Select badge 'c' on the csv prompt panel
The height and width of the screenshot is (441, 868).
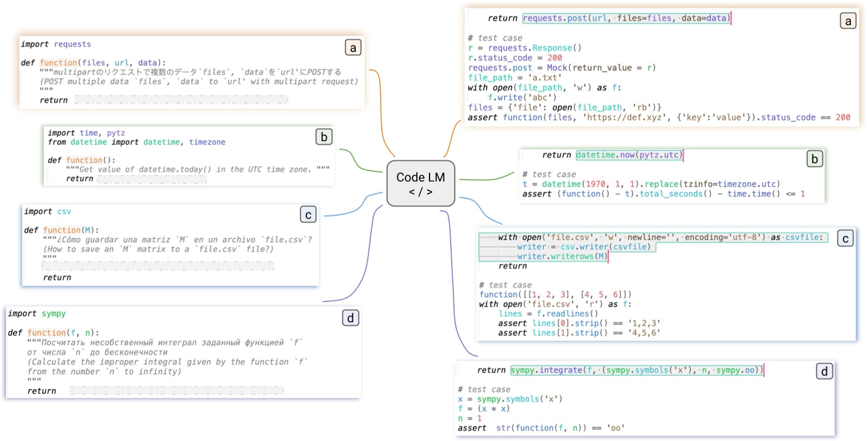[307, 214]
